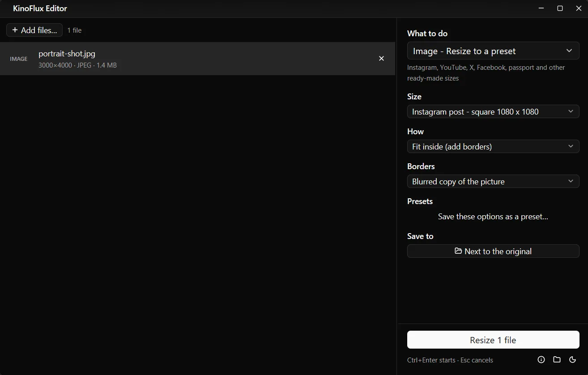Click the 'Ctrl+Enter starts · Esc cancels' hint
Viewport: 588px width, 375px height.
click(x=450, y=360)
